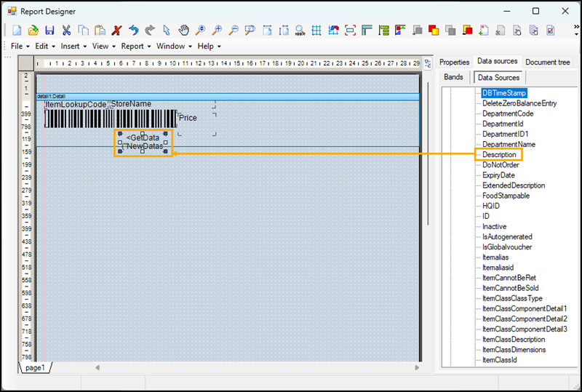Select the arrow pointer tool
582x392 pixels.
coord(167,31)
